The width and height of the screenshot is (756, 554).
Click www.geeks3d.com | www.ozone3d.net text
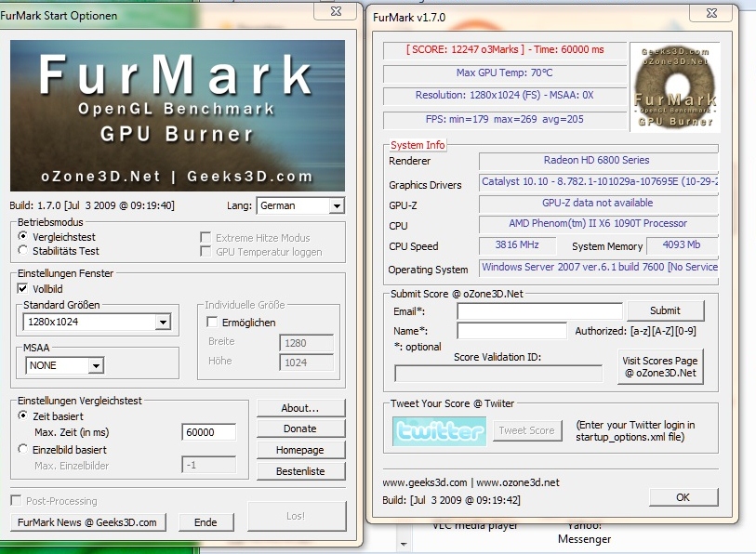tap(471, 482)
